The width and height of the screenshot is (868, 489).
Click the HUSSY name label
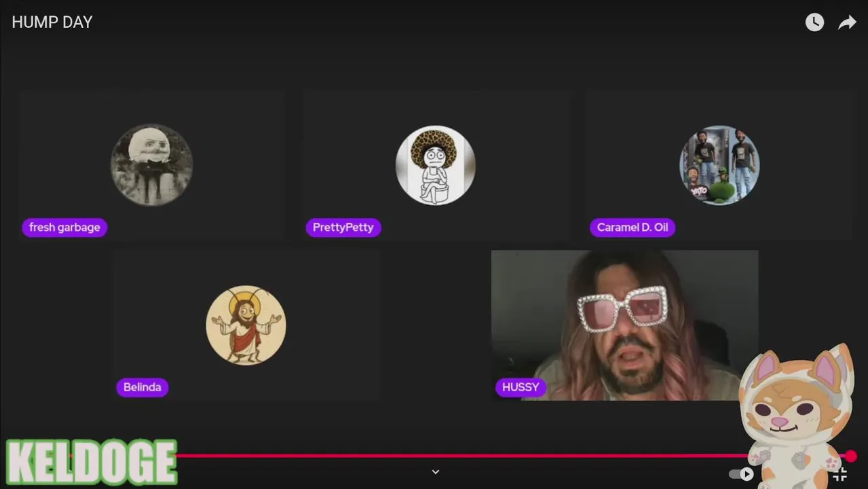pyautogui.click(x=521, y=387)
